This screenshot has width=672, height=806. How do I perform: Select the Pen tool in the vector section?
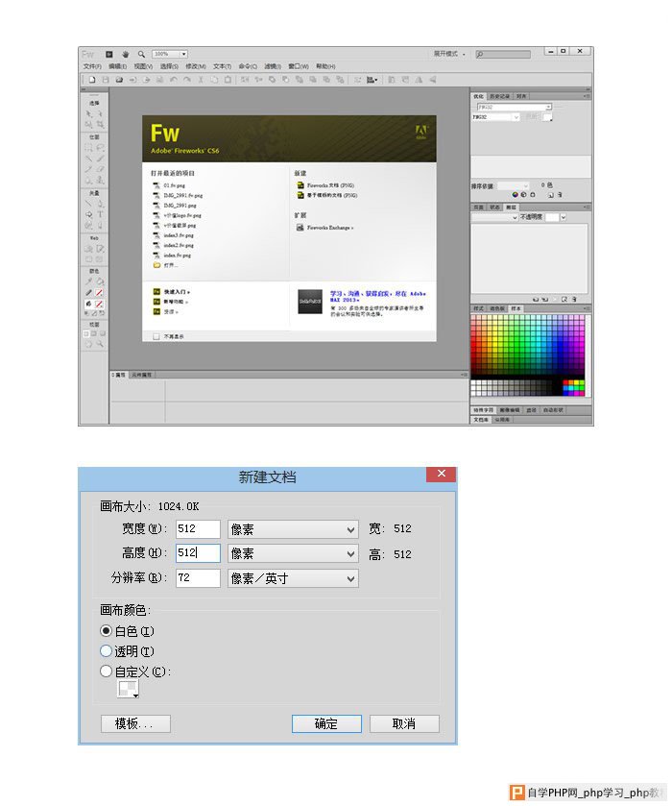100,204
